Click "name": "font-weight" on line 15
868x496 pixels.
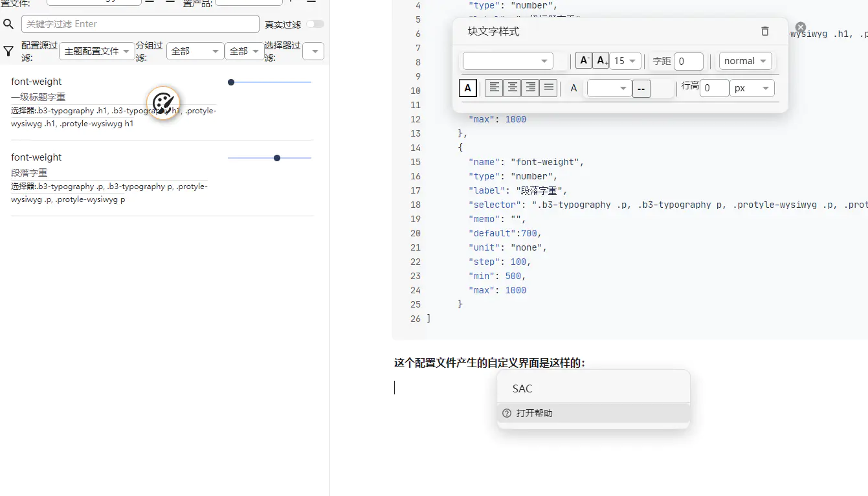point(526,162)
